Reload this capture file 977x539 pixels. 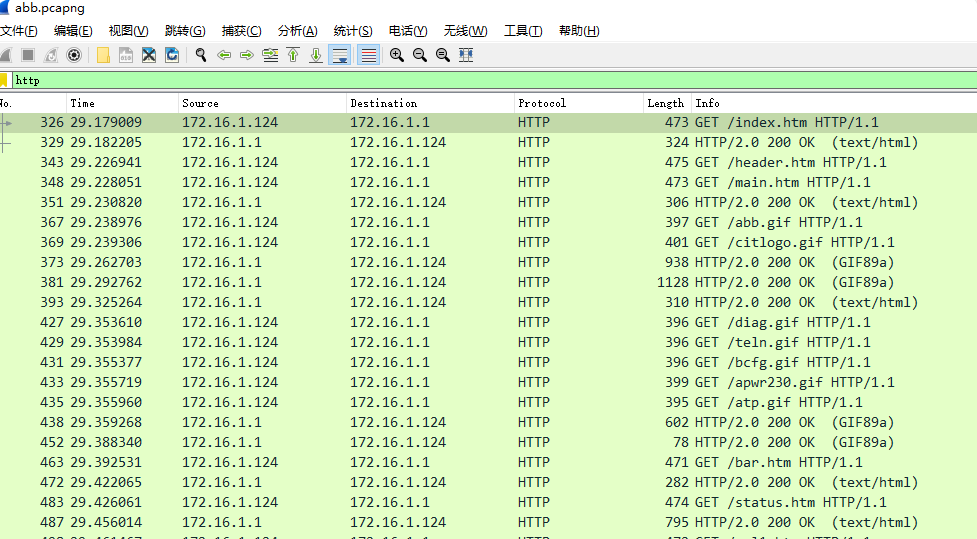172,55
